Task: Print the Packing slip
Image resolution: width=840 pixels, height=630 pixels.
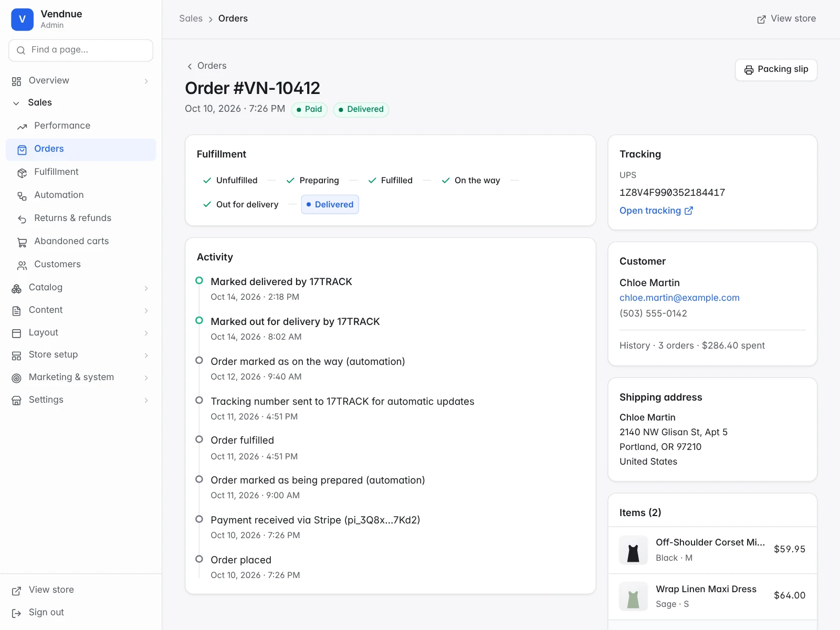Action: [776, 70]
